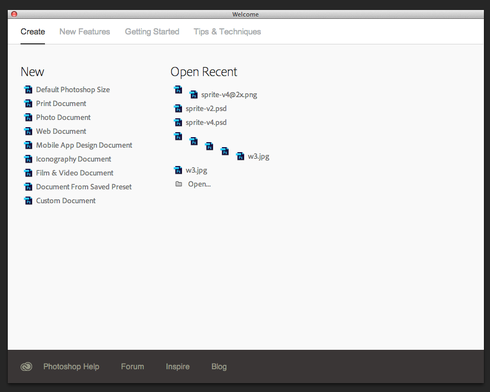Create a Film & Video Document
This screenshot has width=490, height=392.
pos(75,173)
